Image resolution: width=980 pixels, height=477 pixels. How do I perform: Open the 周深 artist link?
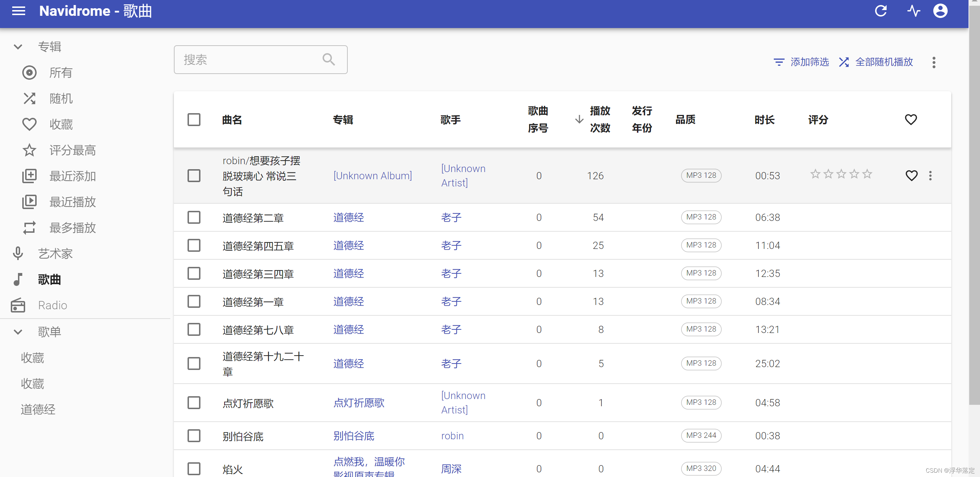coord(451,469)
